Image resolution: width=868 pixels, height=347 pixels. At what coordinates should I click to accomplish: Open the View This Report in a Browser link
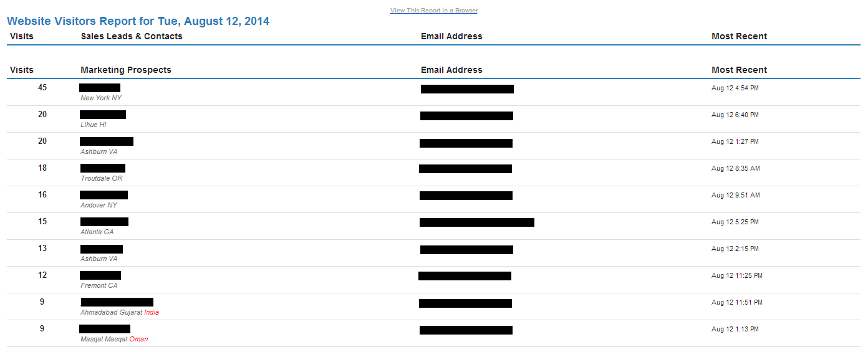coord(434,11)
